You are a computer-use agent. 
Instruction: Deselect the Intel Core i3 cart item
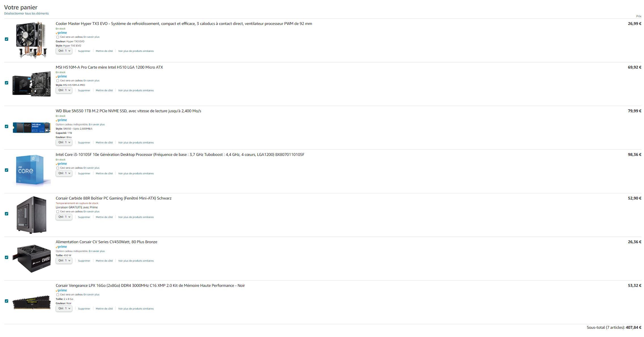pos(7,170)
